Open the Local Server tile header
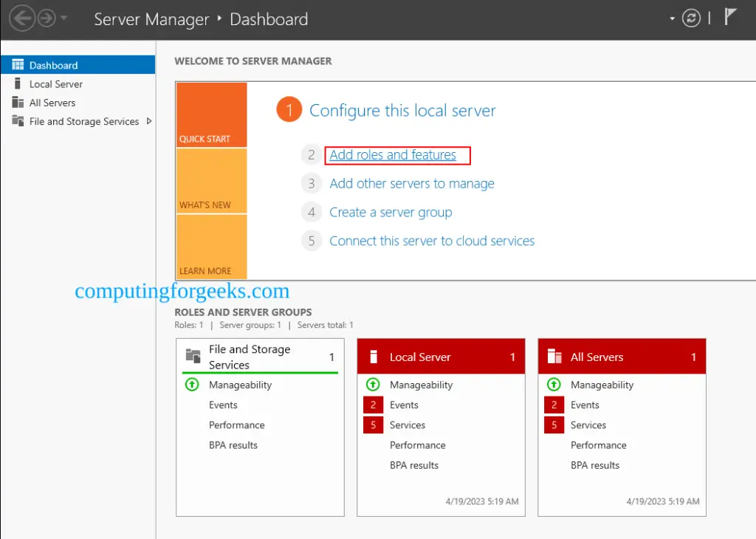 tap(441, 357)
